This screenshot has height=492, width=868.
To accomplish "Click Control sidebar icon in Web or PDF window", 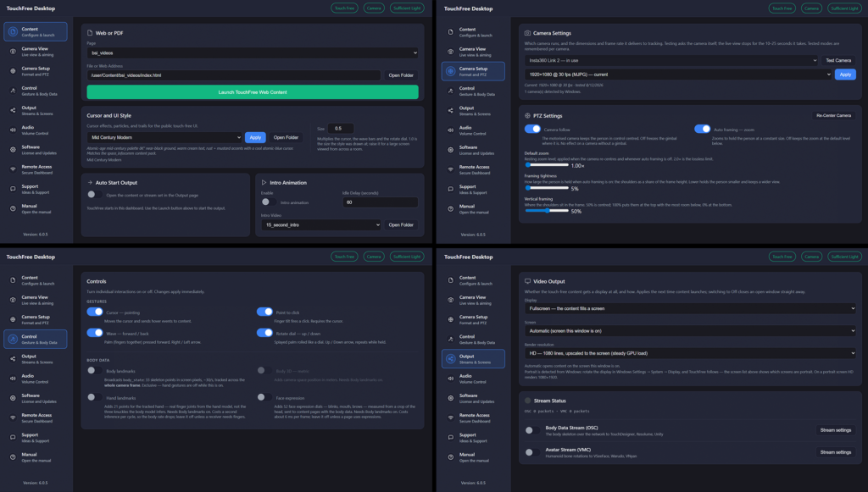I will pyautogui.click(x=13, y=91).
